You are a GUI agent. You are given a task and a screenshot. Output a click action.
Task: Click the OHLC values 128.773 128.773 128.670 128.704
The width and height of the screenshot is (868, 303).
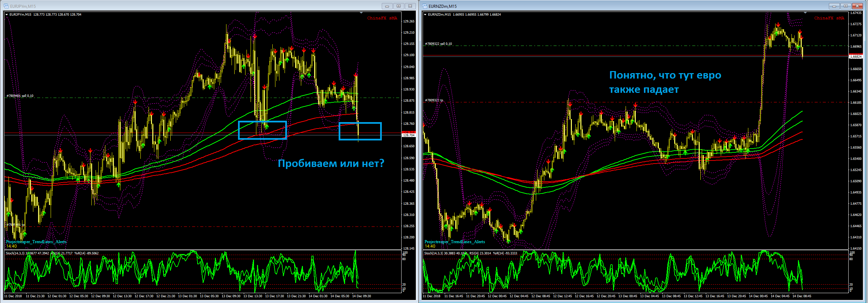tap(57, 15)
